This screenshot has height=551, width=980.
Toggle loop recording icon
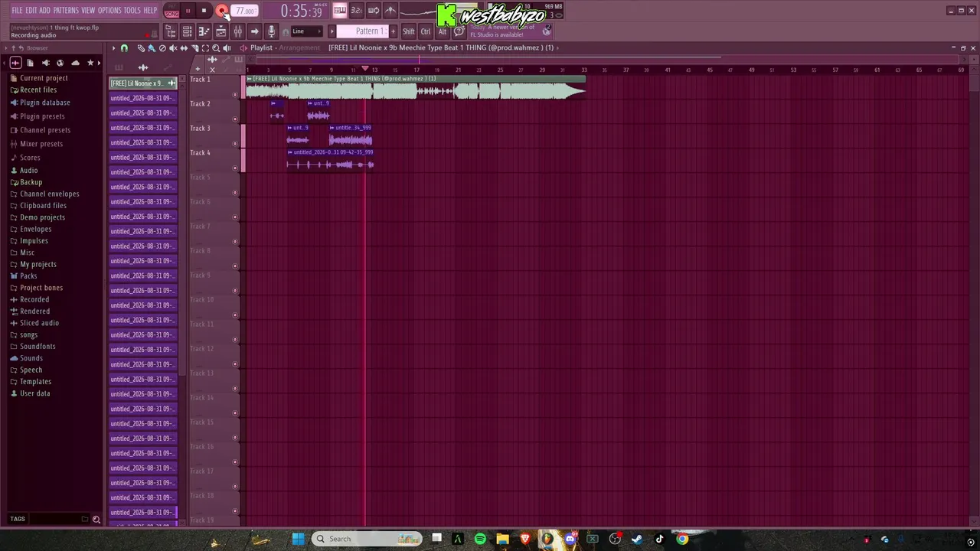(x=374, y=11)
